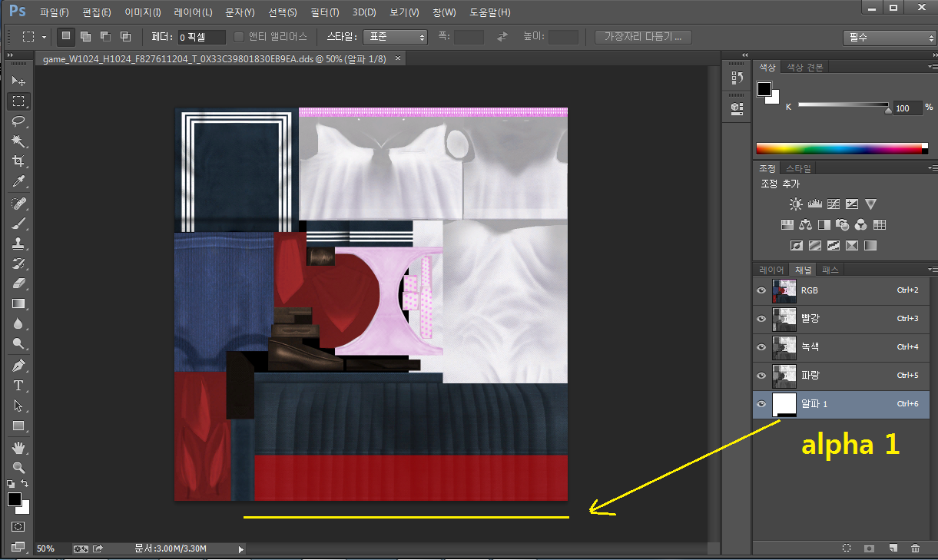Add a Hue/Saturation adjustment
The image size is (938, 560).
point(787,225)
